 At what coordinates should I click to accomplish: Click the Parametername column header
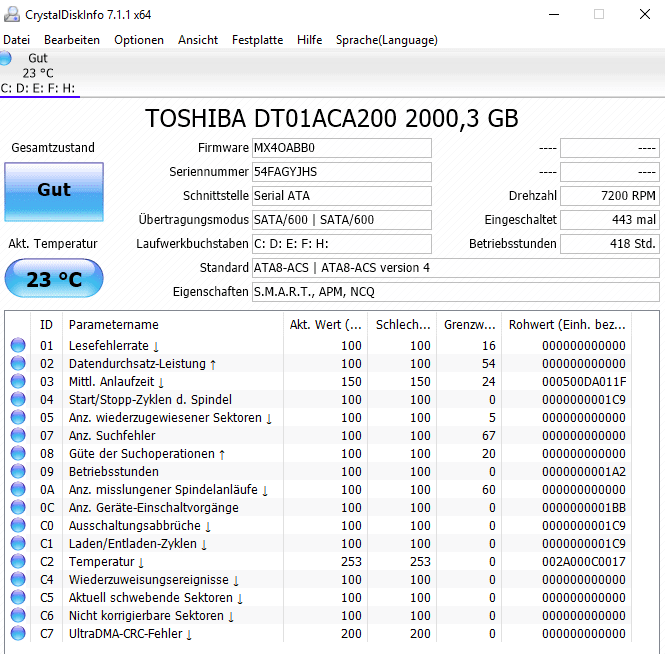pyautogui.click(x=173, y=324)
